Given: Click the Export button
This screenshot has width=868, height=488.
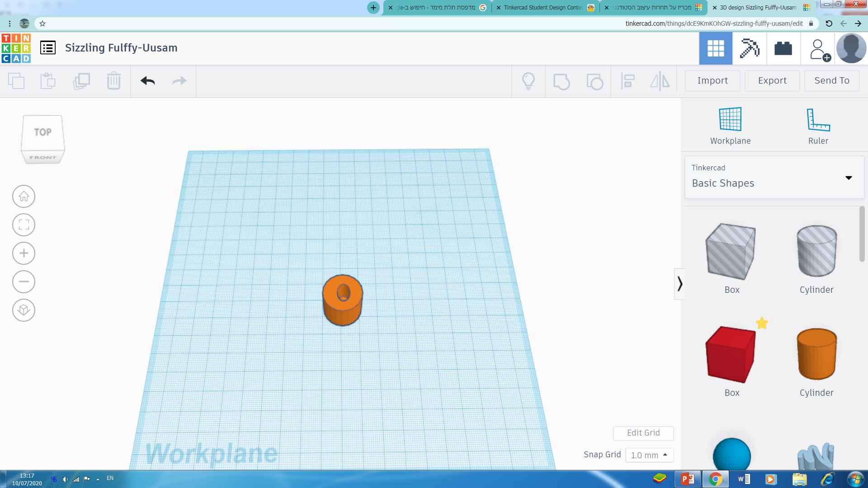Looking at the screenshot, I should 772,80.
